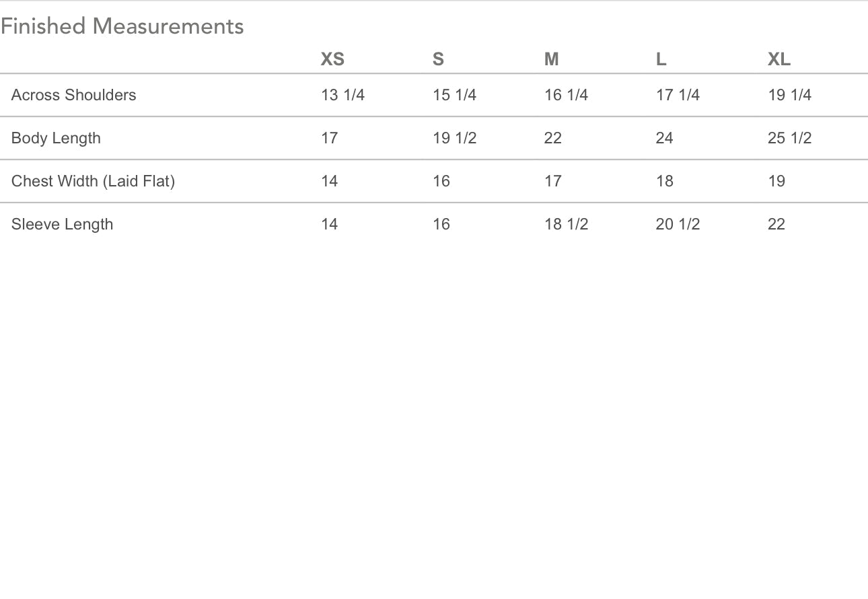Image resolution: width=868 pixels, height=599 pixels.
Task: Click the 13 1/4 shoulders value for XS
Action: tap(342, 95)
